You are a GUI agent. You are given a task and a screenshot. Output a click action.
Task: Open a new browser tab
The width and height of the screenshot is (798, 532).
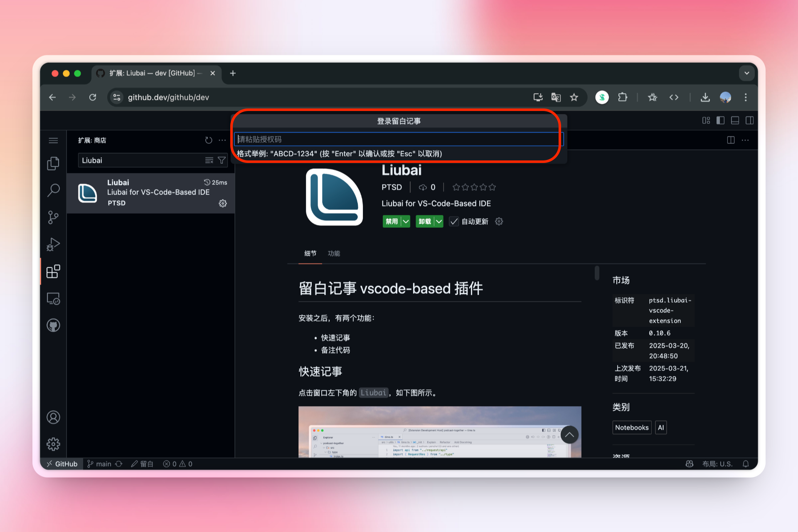(x=233, y=73)
